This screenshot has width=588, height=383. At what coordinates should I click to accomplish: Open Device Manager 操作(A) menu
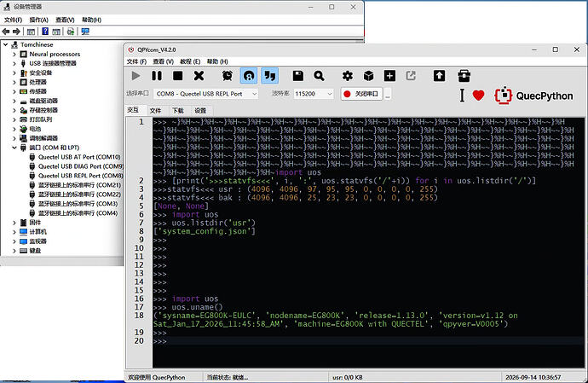[38, 20]
